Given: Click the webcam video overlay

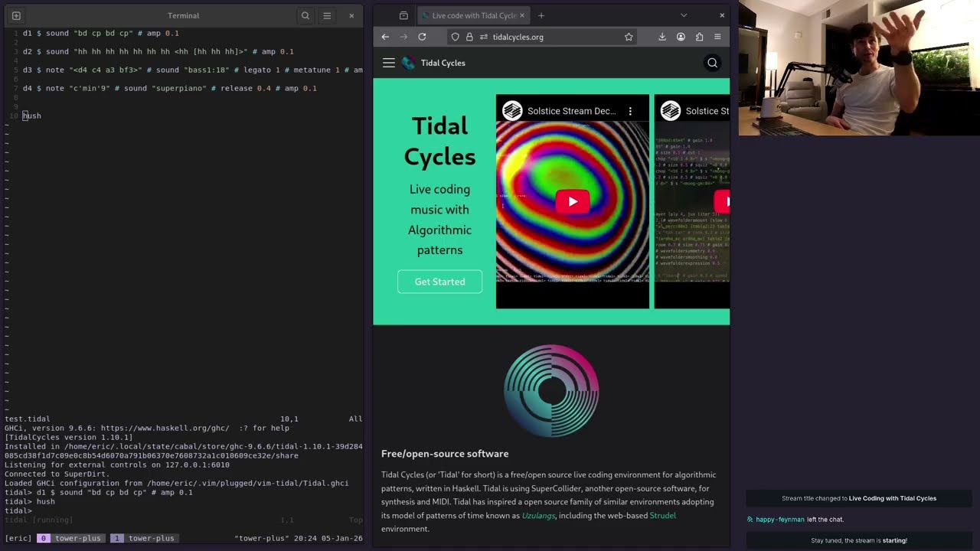Looking at the screenshot, I should [859, 68].
